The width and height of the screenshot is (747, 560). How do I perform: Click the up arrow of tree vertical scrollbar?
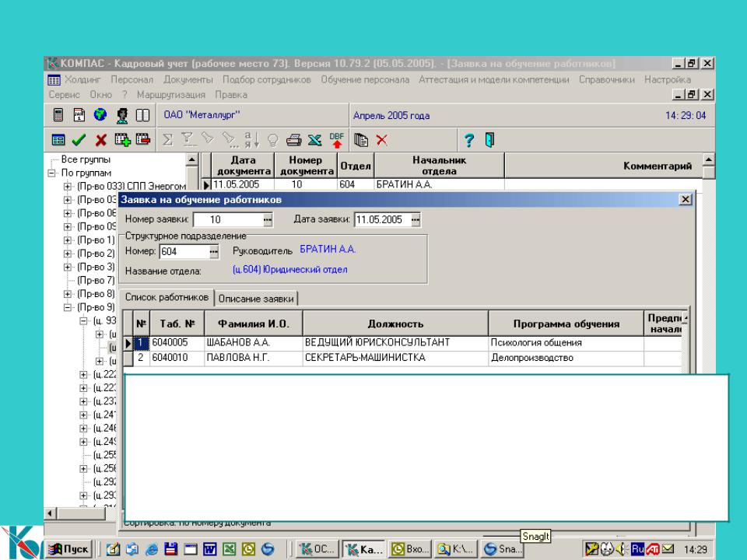click(x=191, y=159)
